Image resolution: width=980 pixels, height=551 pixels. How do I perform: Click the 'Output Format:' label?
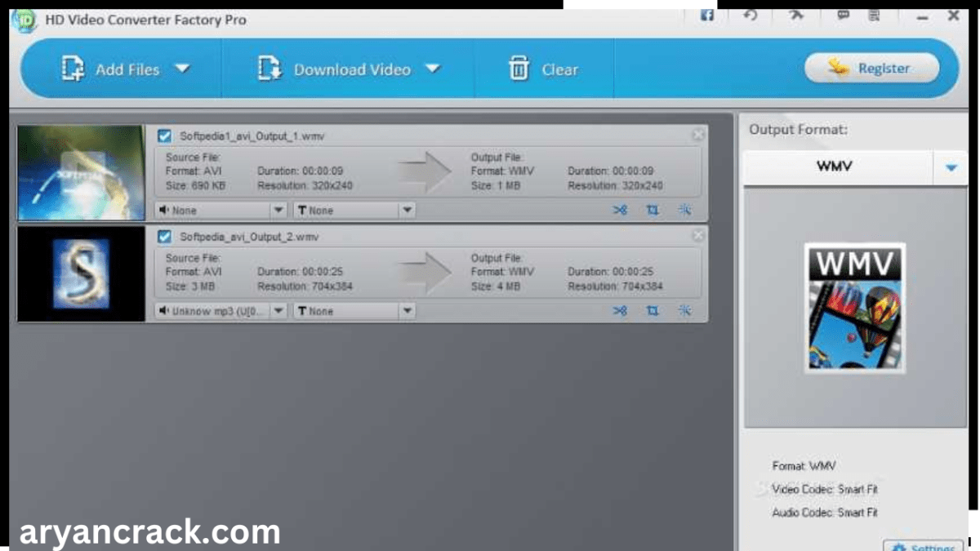[x=798, y=130]
